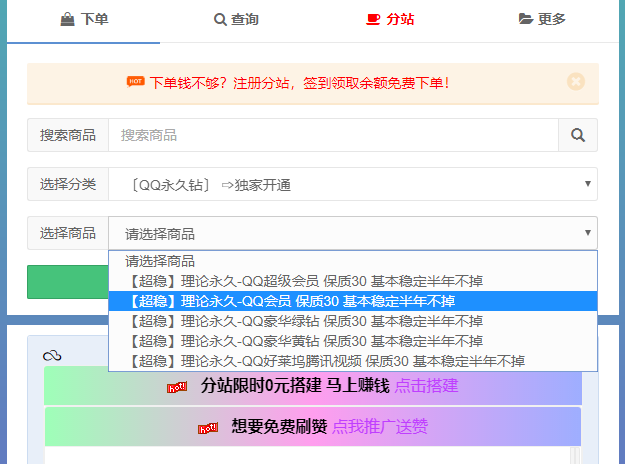Select the QQ豪华绿钻 option
This screenshot has width=625, height=464.
point(304,321)
